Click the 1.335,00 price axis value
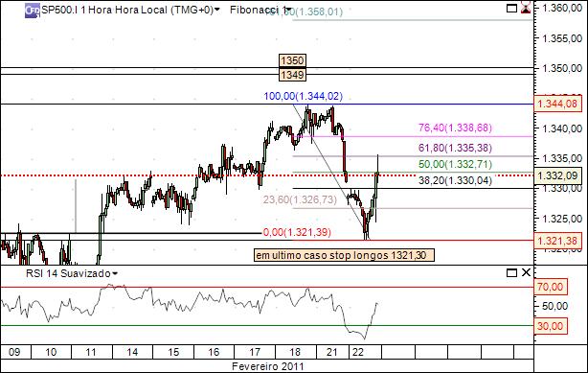588x373 pixels. [x=562, y=158]
